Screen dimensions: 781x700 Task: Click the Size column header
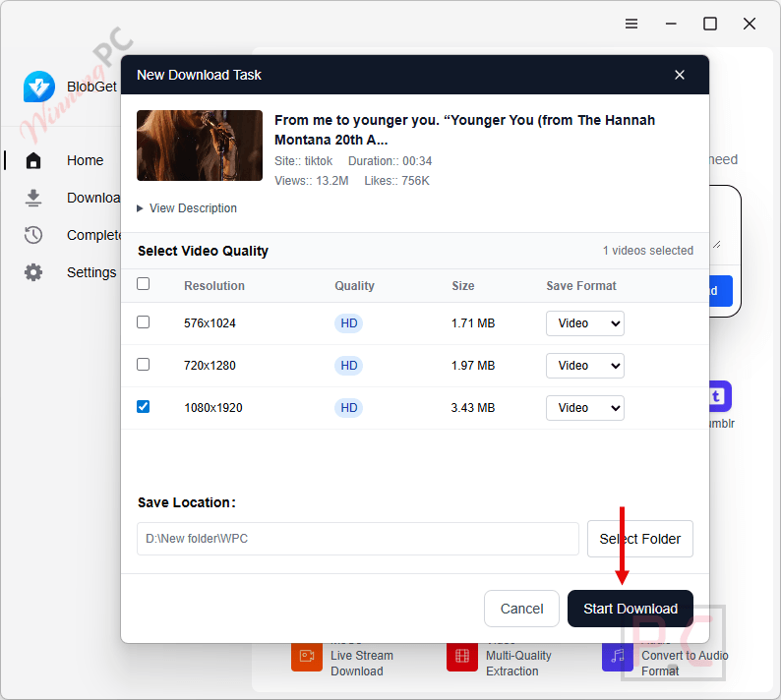[x=462, y=286]
